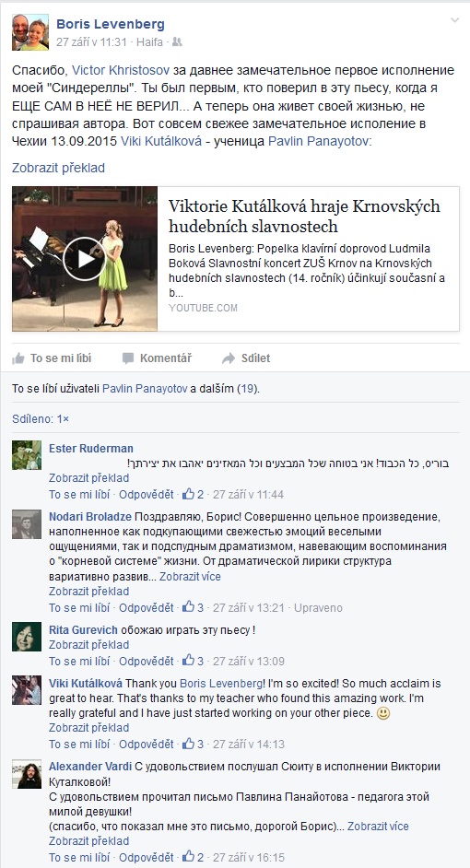Click the Komentář button under the post

[158, 358]
